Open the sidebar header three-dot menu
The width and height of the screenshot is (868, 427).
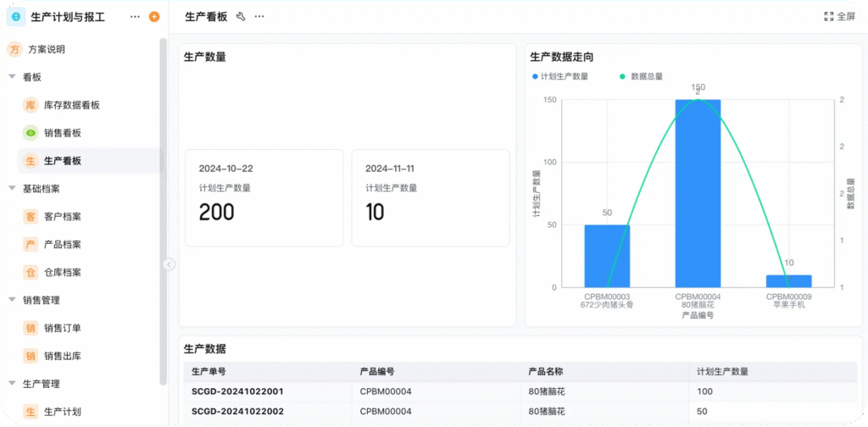[x=135, y=16]
